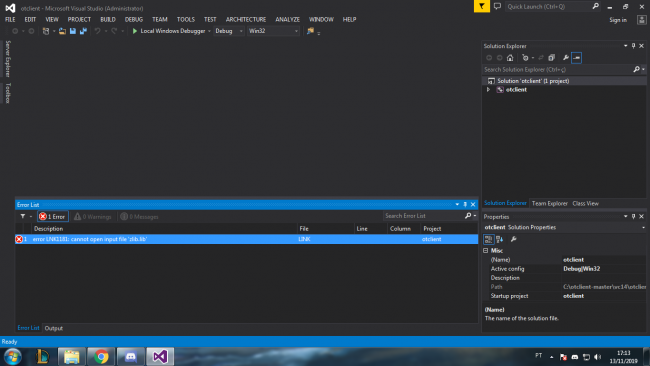Open the Debug configuration dropdown
This screenshot has width=650, height=366.
tap(229, 31)
